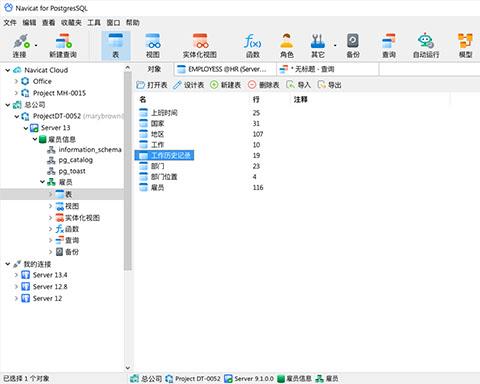Open the 文件 menu
The width and height of the screenshot is (480, 384).
coord(10,23)
